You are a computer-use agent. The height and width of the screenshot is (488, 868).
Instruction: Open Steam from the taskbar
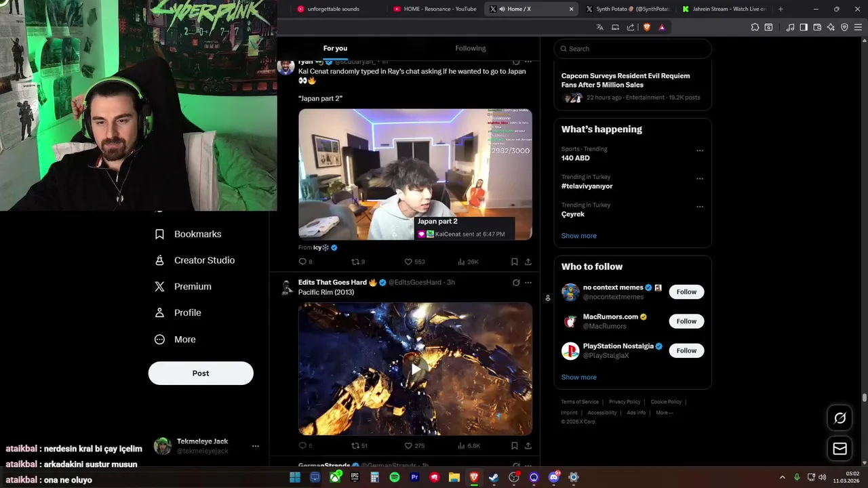[x=494, y=477]
